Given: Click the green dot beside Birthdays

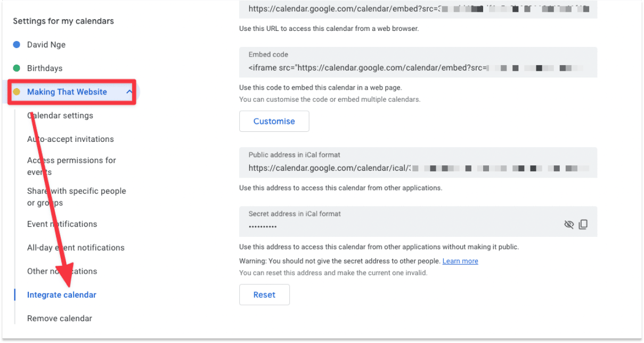Looking at the screenshot, I should [18, 68].
